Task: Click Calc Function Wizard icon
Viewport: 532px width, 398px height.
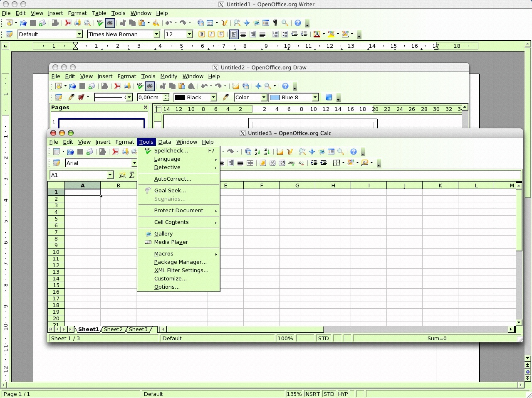Action: [x=122, y=175]
